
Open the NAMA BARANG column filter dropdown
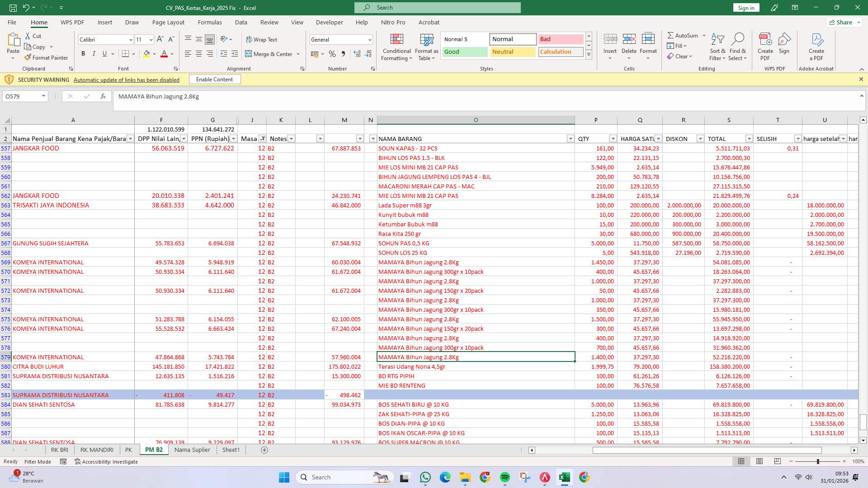(571, 139)
